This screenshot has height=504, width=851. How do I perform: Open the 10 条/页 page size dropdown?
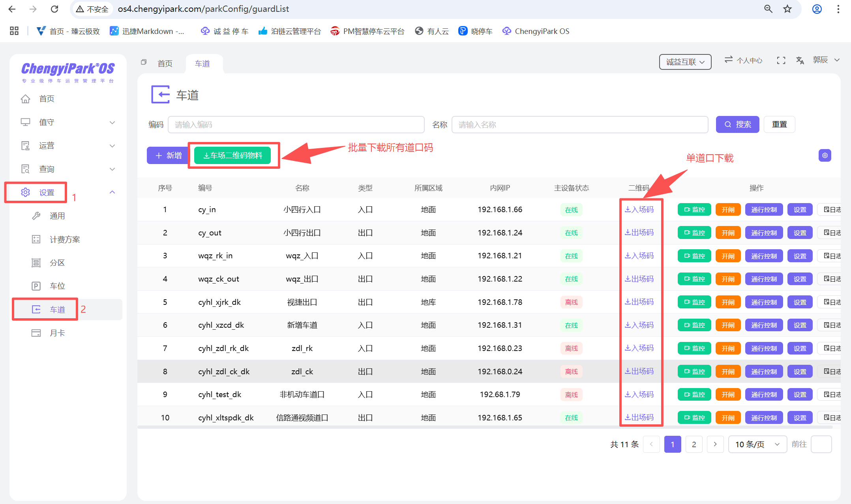point(757,444)
